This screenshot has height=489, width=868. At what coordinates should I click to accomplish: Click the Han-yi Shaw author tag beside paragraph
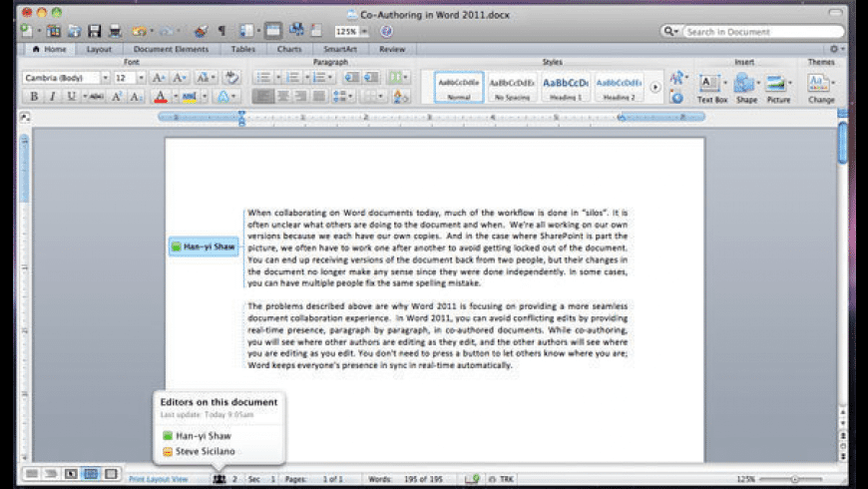click(x=204, y=246)
